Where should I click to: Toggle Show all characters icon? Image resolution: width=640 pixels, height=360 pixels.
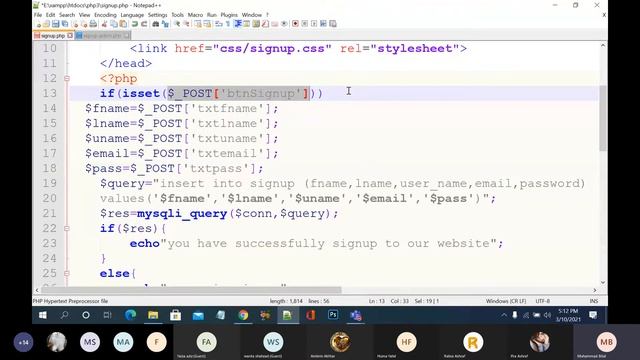point(228,24)
